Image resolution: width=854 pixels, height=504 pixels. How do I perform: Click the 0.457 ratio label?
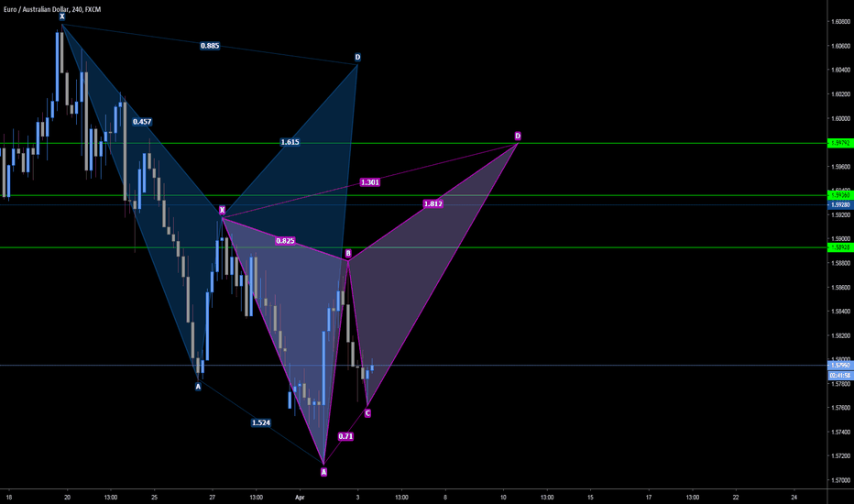142,122
